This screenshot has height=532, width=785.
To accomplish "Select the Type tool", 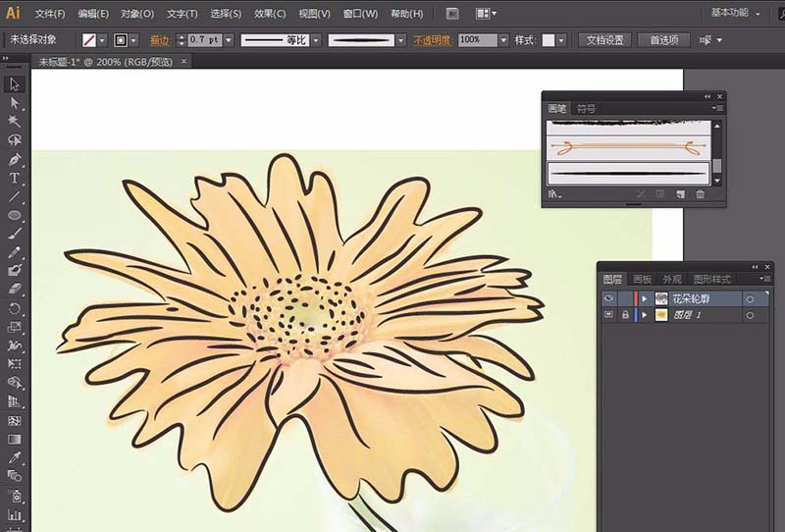I will click(x=15, y=178).
